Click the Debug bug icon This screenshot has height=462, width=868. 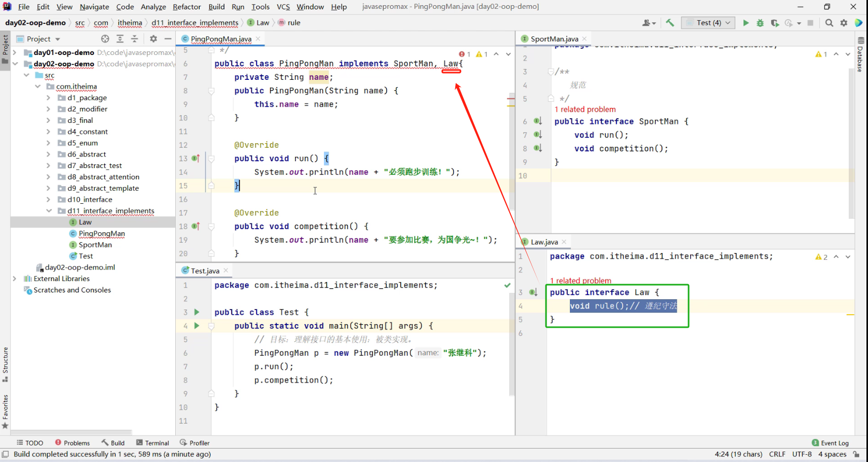[x=760, y=23]
